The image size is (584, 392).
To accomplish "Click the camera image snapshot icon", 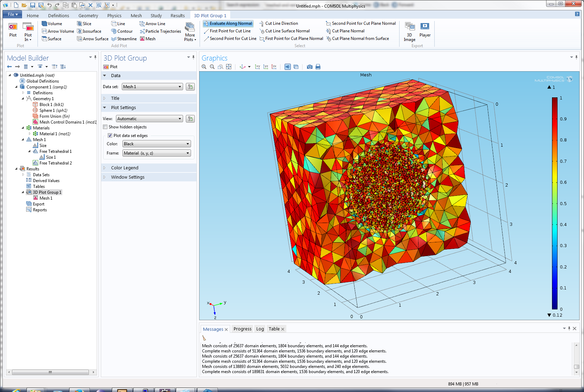I will pos(310,67).
